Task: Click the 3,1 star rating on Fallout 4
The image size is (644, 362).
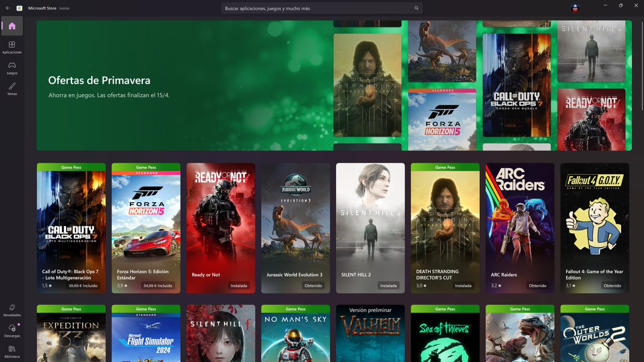Action: tap(570, 286)
